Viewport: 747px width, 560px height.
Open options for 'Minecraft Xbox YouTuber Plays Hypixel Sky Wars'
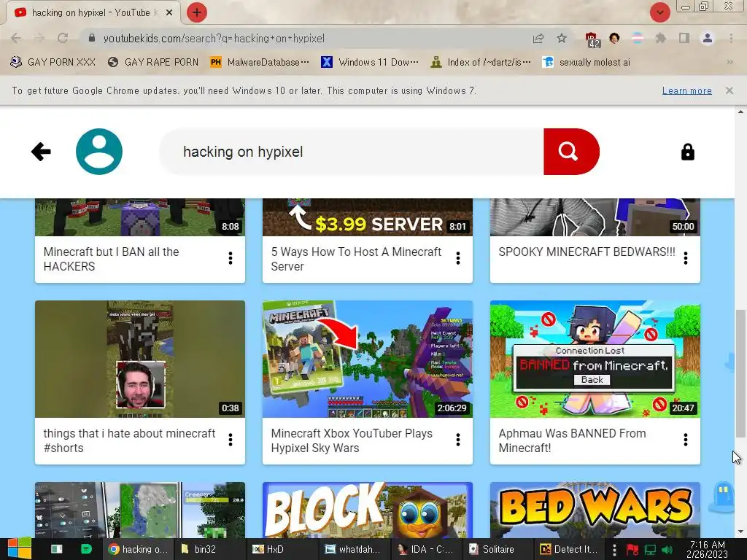point(458,440)
